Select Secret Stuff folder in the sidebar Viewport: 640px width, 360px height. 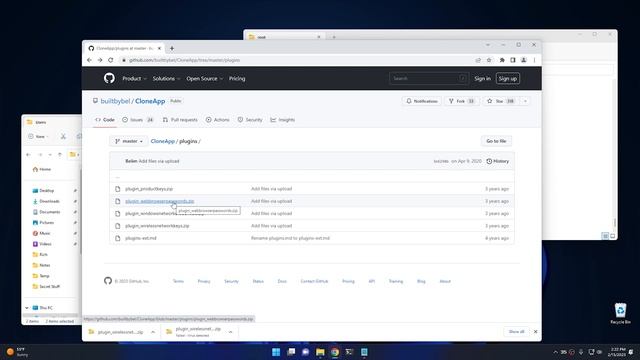(49, 287)
